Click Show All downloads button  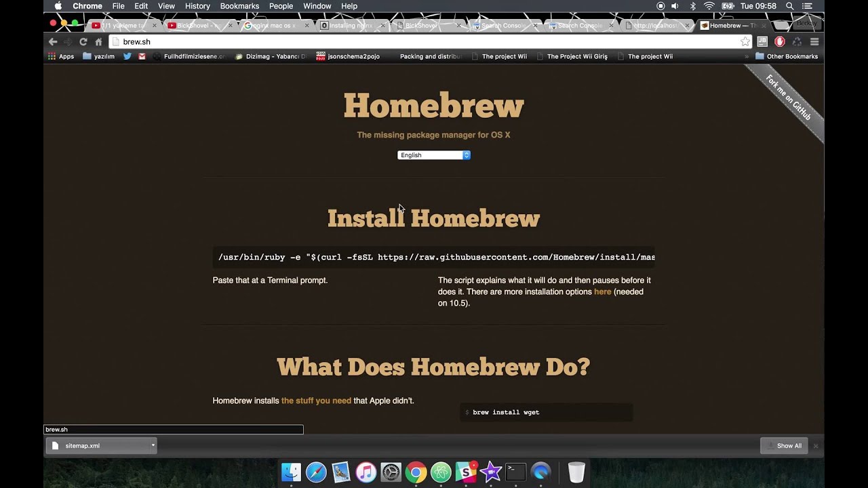(x=784, y=445)
